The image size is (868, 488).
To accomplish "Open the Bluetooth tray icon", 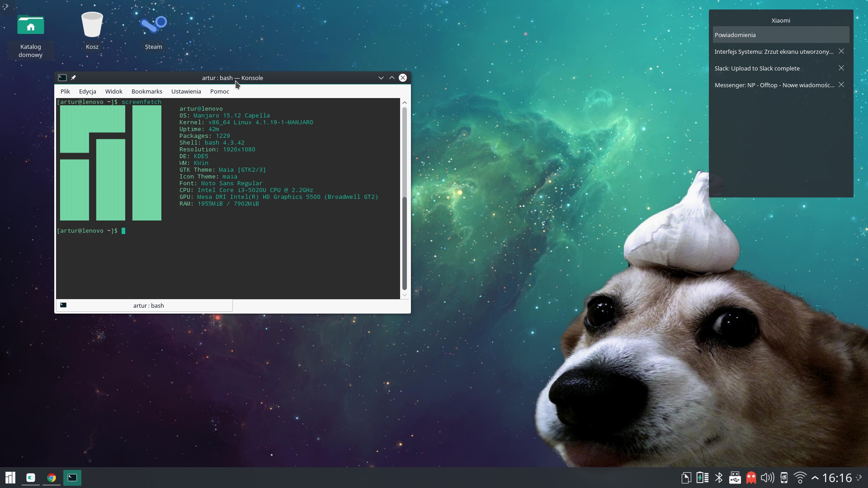I will click(719, 478).
